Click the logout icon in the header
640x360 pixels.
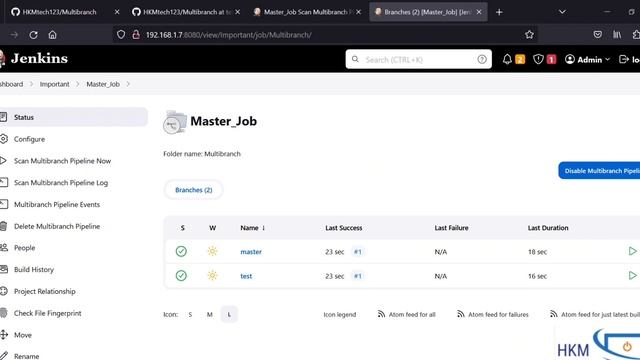[623, 60]
